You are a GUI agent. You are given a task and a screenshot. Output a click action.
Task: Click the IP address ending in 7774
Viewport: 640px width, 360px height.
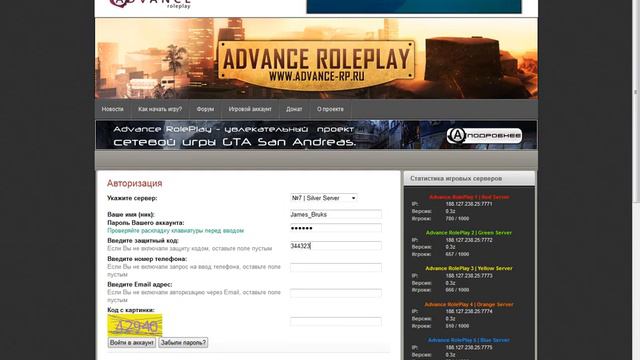tap(469, 311)
